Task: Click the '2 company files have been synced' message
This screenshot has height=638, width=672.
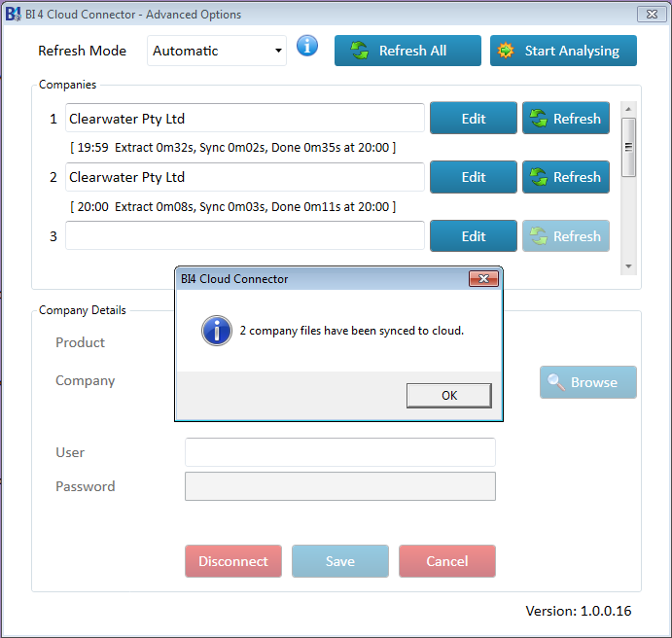Action: [351, 331]
